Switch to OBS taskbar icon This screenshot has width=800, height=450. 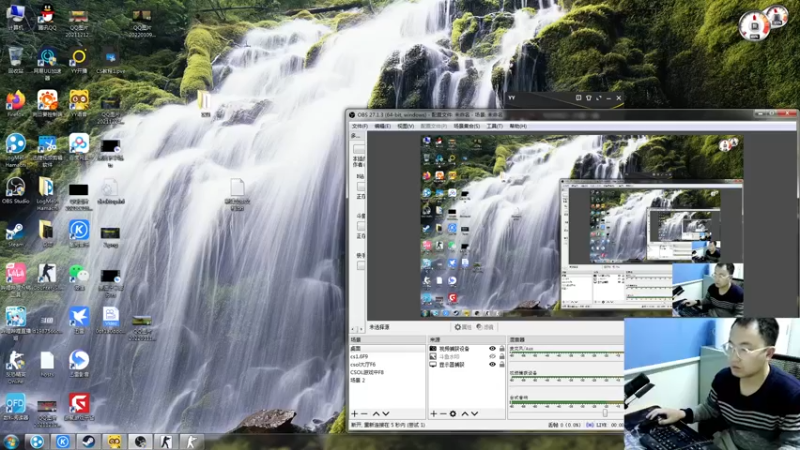click(x=140, y=441)
